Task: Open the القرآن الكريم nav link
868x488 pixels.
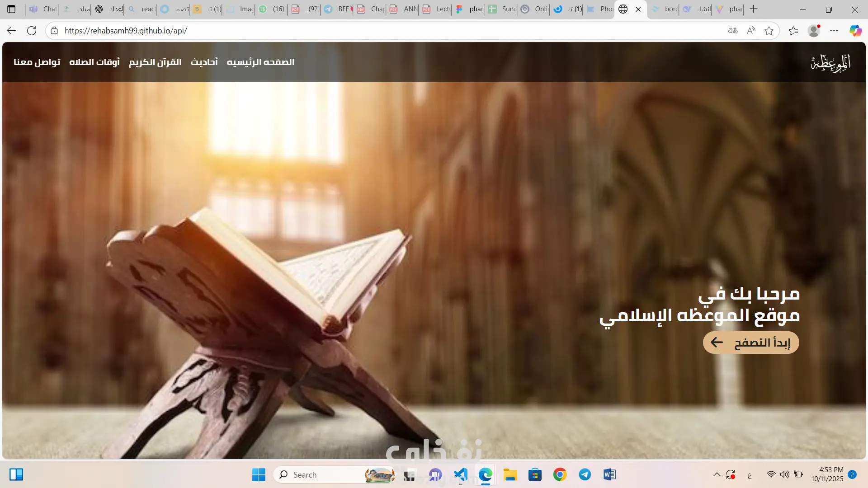Action: coord(155,62)
